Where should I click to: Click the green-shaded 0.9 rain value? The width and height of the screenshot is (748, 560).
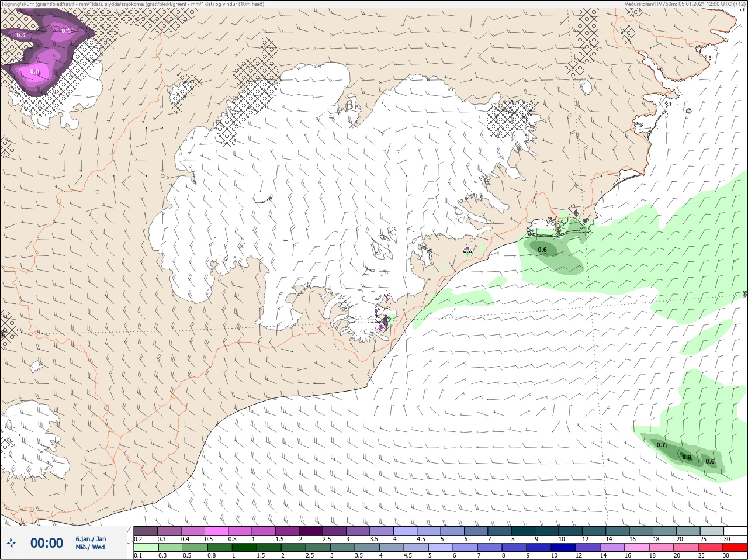tap(687, 458)
